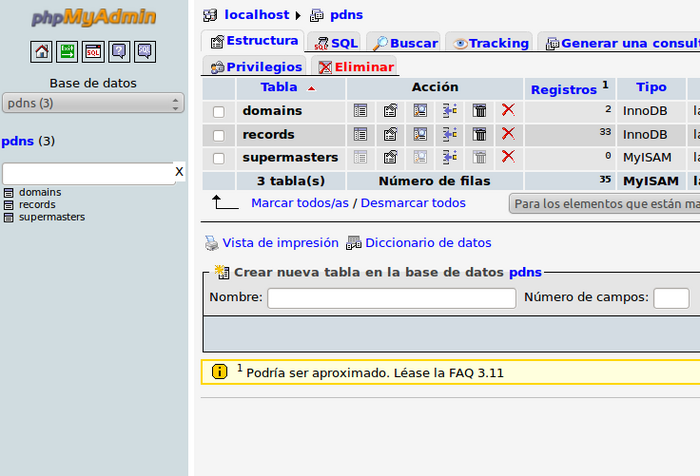
Task: Drop records table red X
Action: click(x=508, y=134)
